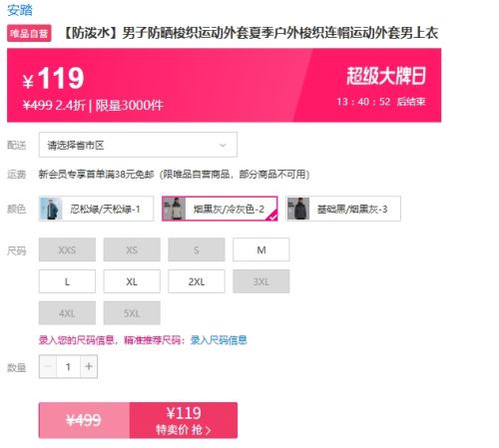Click the quantity input field
The width and height of the screenshot is (499, 448).
tap(68, 366)
